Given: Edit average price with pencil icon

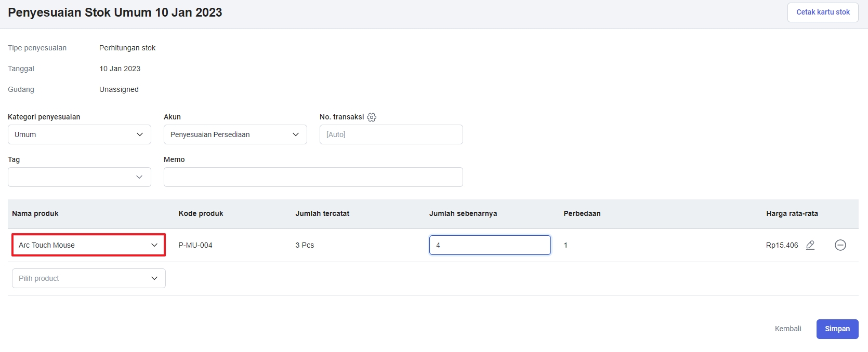Looking at the screenshot, I should [810, 245].
